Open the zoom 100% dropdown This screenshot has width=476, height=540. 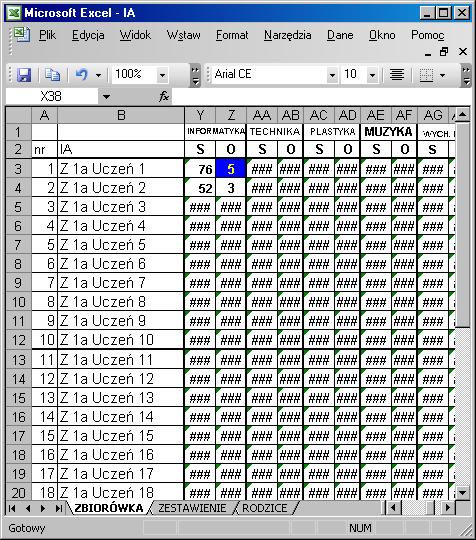tap(162, 75)
